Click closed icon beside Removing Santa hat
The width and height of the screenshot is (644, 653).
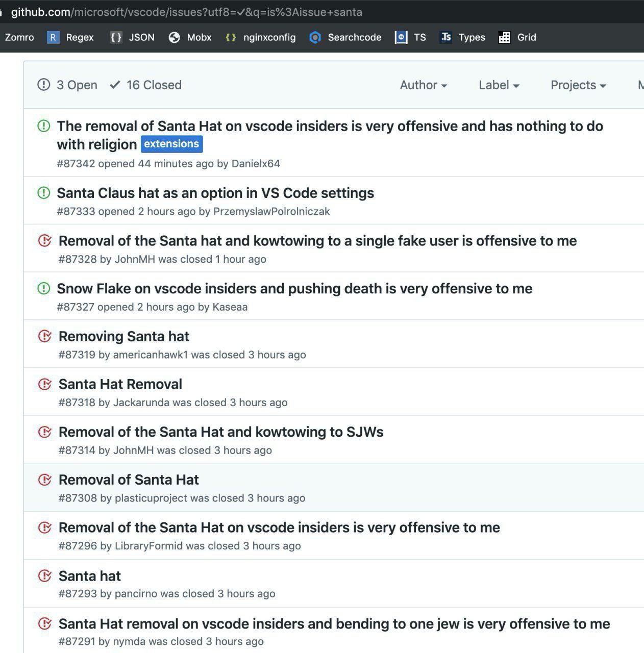click(45, 336)
